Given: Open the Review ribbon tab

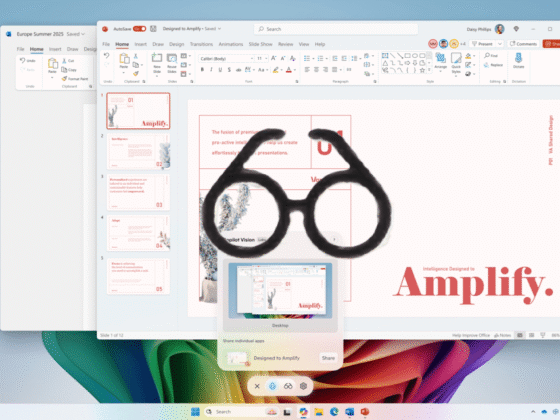Looking at the screenshot, I should pos(285,44).
